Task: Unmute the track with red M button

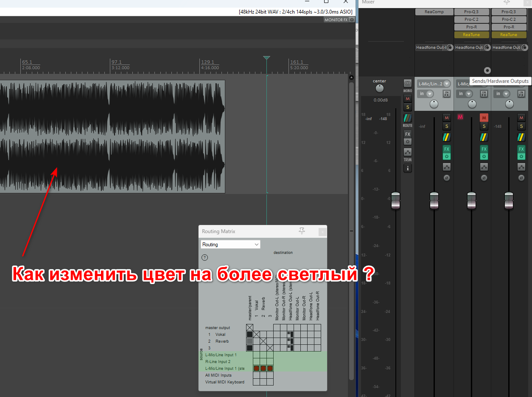Action: [484, 118]
